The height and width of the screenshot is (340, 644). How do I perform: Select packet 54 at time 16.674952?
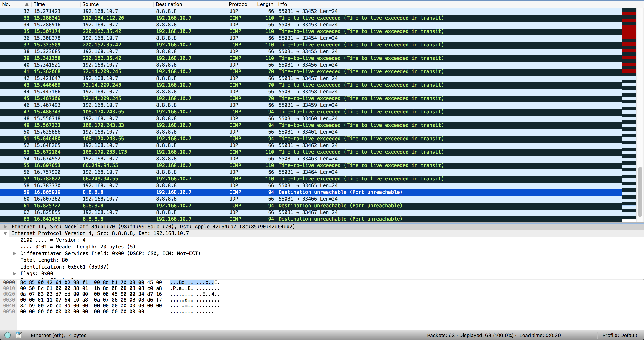point(311,159)
